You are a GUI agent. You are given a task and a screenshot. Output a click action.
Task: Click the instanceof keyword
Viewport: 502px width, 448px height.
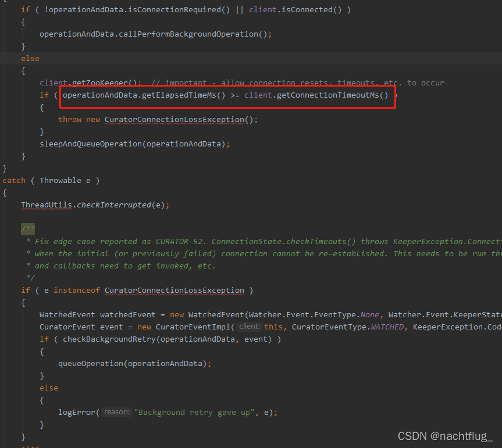pyautogui.click(x=77, y=291)
